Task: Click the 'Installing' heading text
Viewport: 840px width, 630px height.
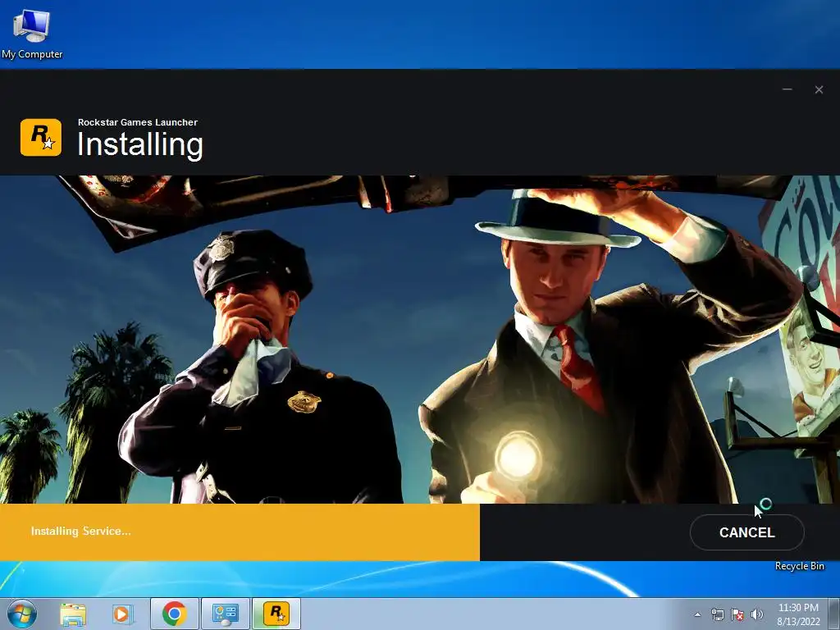Action: point(140,144)
